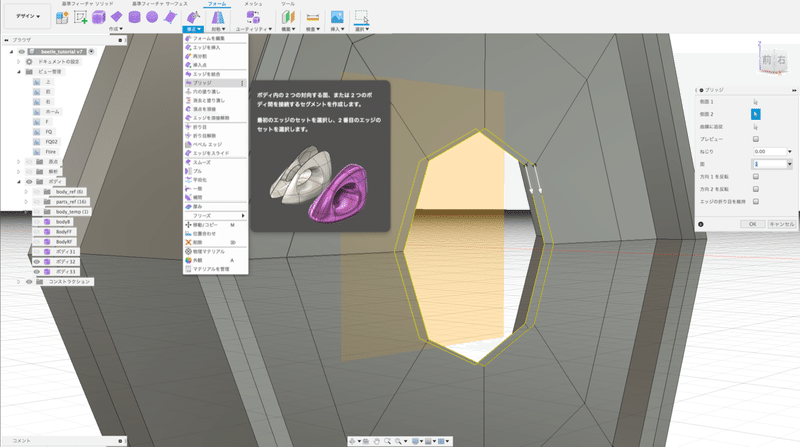Switch to the ツール tab
This screenshot has width=800, height=447.
288,4
